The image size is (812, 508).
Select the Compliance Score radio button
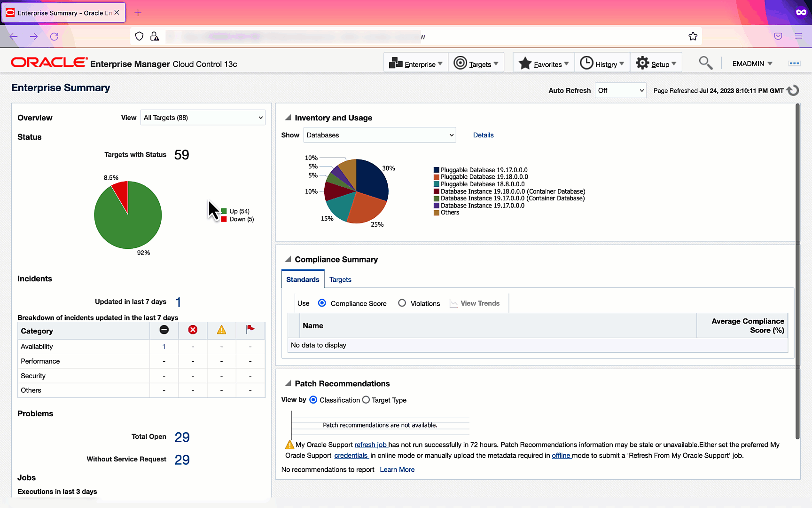tap(322, 303)
